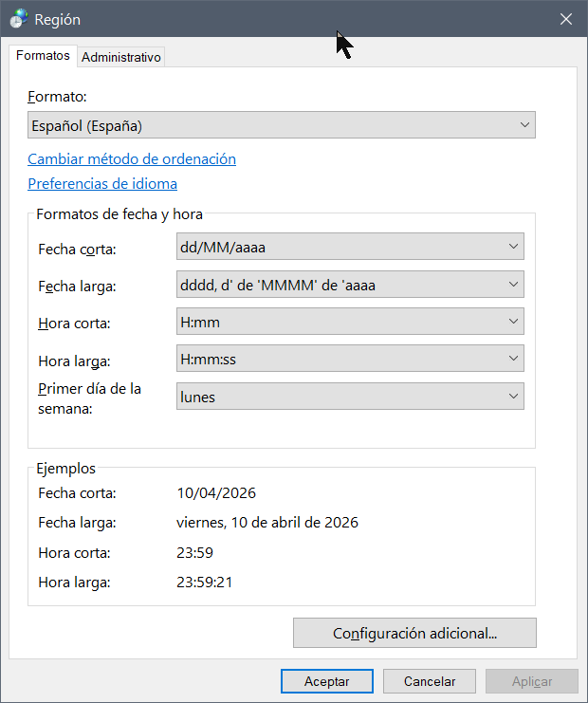Screen dimensions: 588x703
Task: Open the Administrativo tab
Action: click(x=121, y=57)
